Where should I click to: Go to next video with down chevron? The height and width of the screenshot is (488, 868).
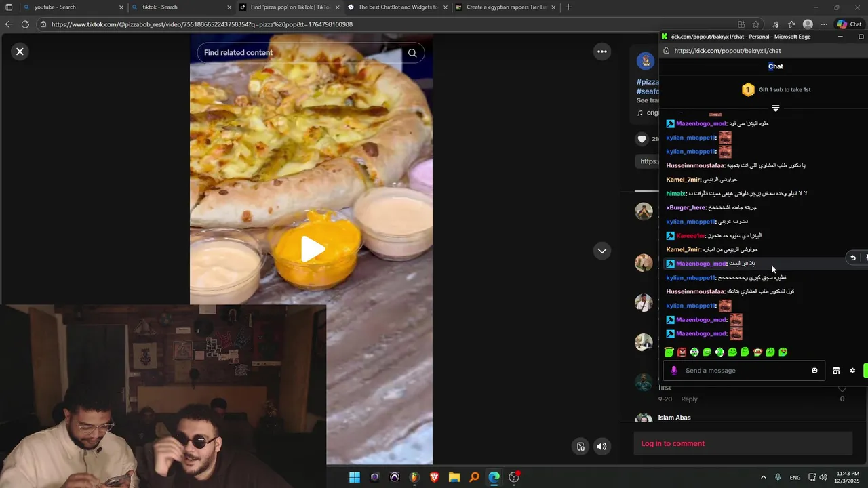(601, 251)
